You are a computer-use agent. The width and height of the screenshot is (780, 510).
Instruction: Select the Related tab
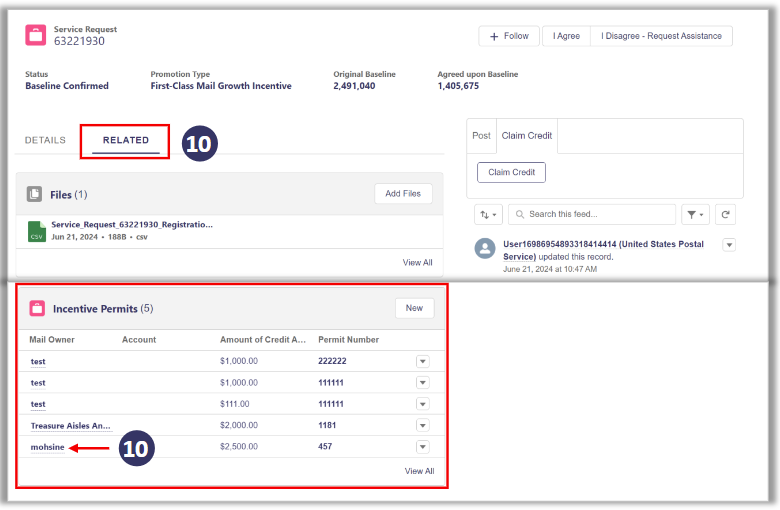coord(126,140)
